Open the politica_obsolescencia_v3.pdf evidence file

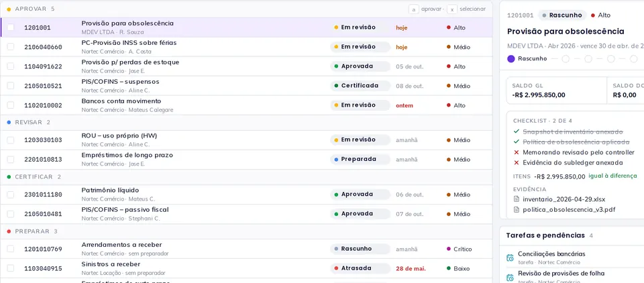[x=569, y=210]
